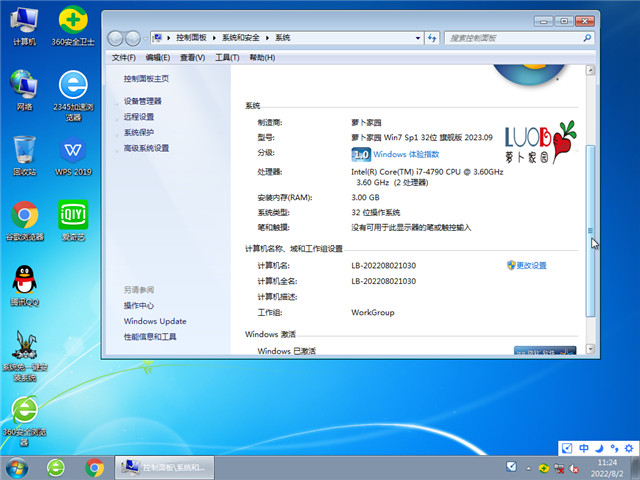Select the 爱奇艺 iQIYI desktop icon
Screen dimensions: 640x480
tap(73, 221)
